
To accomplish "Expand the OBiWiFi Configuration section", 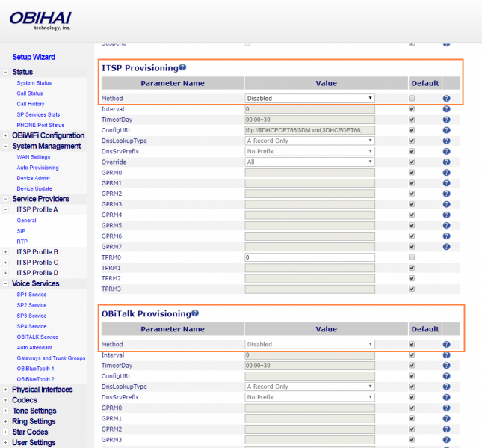I will [5, 135].
